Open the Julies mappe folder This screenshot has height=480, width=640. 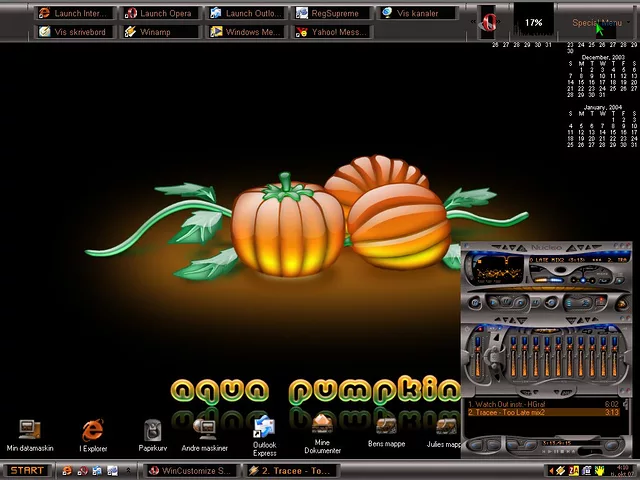coord(444,426)
